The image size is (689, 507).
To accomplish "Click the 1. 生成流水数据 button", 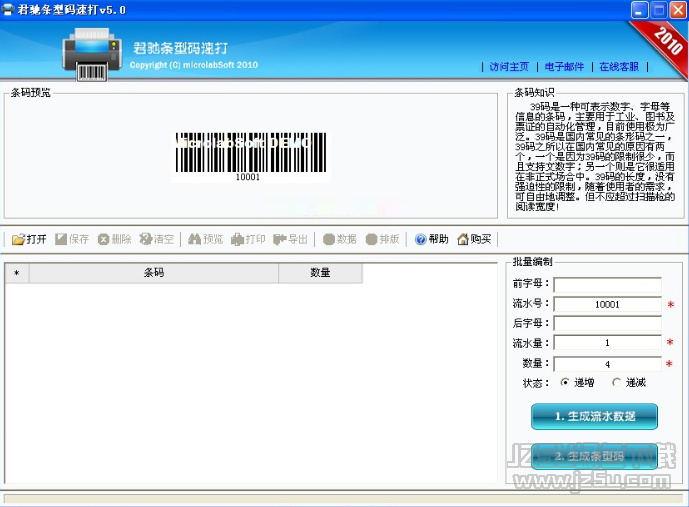I will [595, 416].
